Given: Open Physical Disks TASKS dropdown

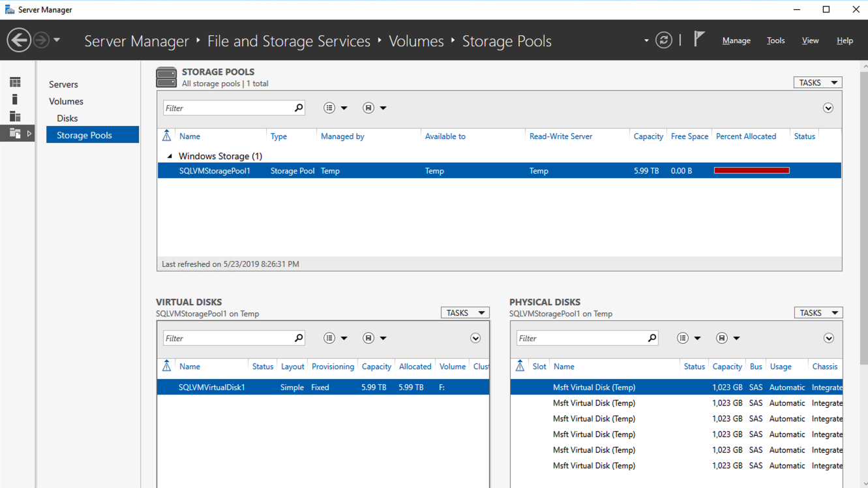Looking at the screenshot, I should [x=818, y=313].
